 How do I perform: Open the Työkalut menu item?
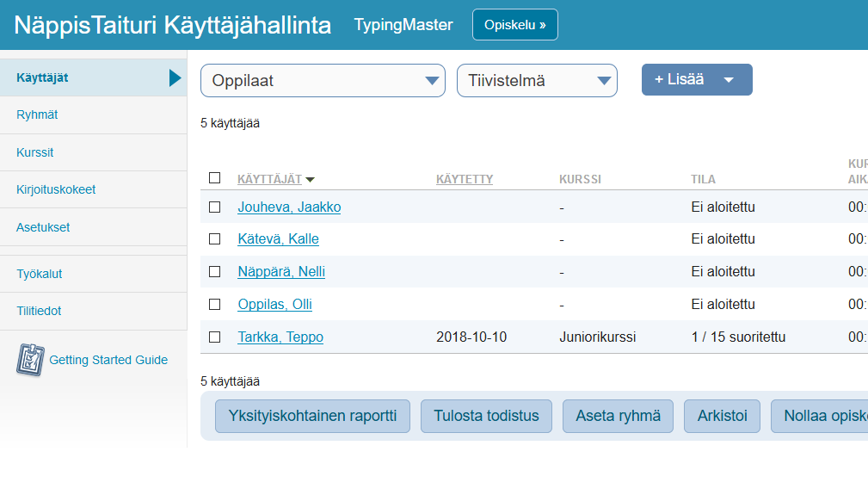tap(94, 274)
